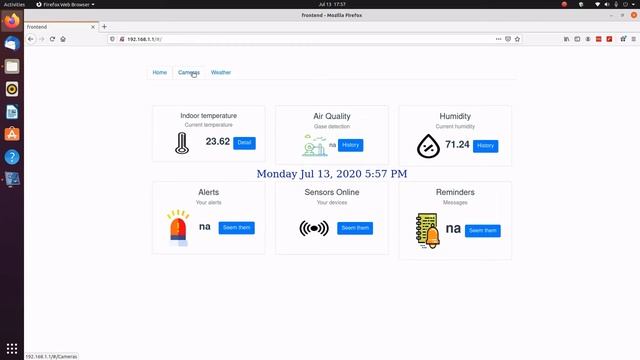Open the Cameras navigation tab
The height and width of the screenshot is (360, 640).
pyautogui.click(x=189, y=72)
